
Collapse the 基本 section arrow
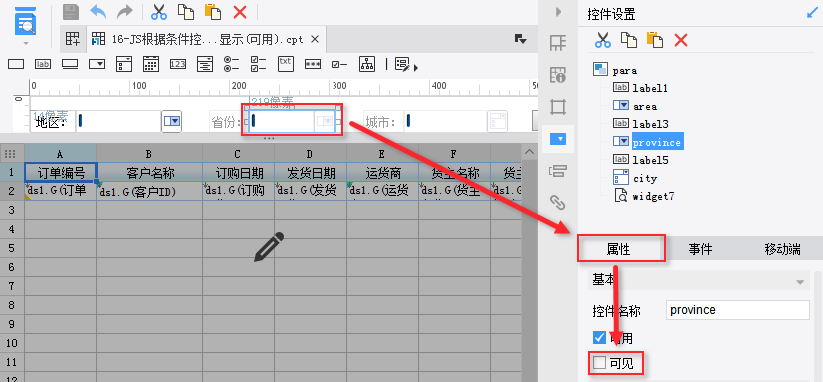click(x=800, y=282)
